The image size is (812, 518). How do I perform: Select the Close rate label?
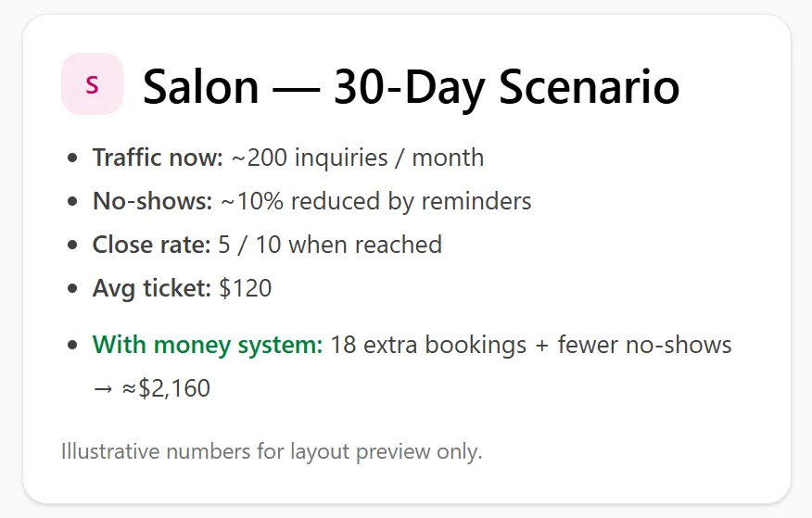point(151,245)
